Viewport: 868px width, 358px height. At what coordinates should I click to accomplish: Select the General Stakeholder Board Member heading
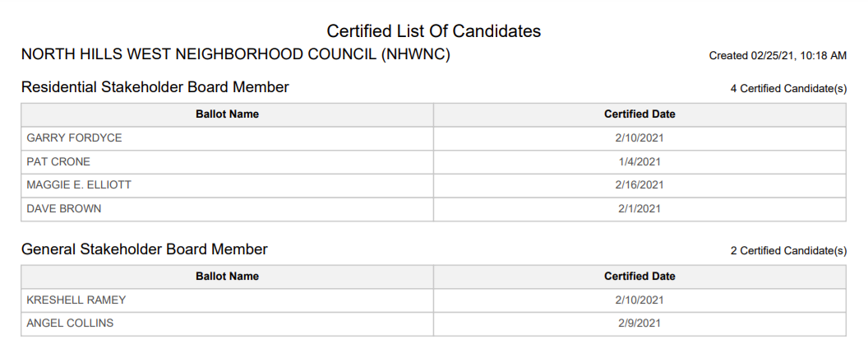click(145, 249)
